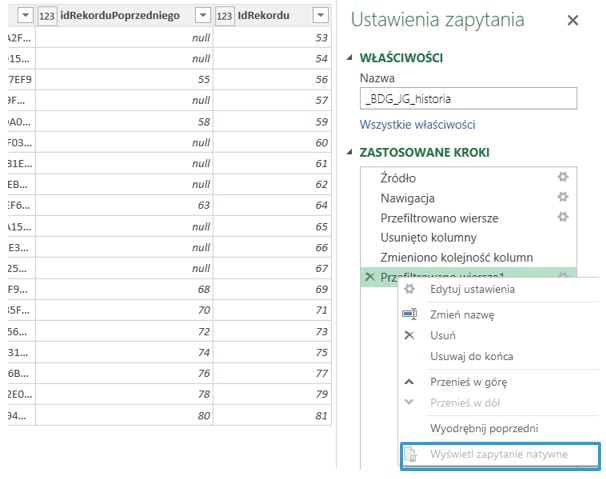
Task: Click the 123 data type icon of idRekorduPoprzedniego
Action: [x=47, y=16]
